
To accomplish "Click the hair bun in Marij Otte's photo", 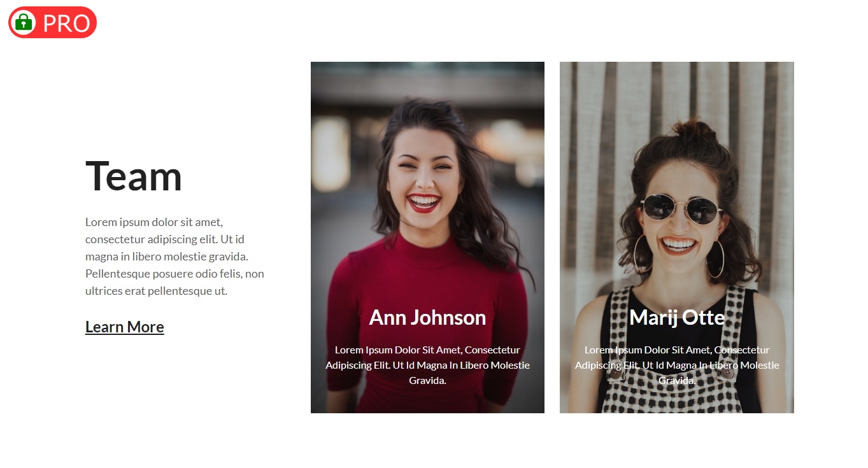I will tap(694, 131).
